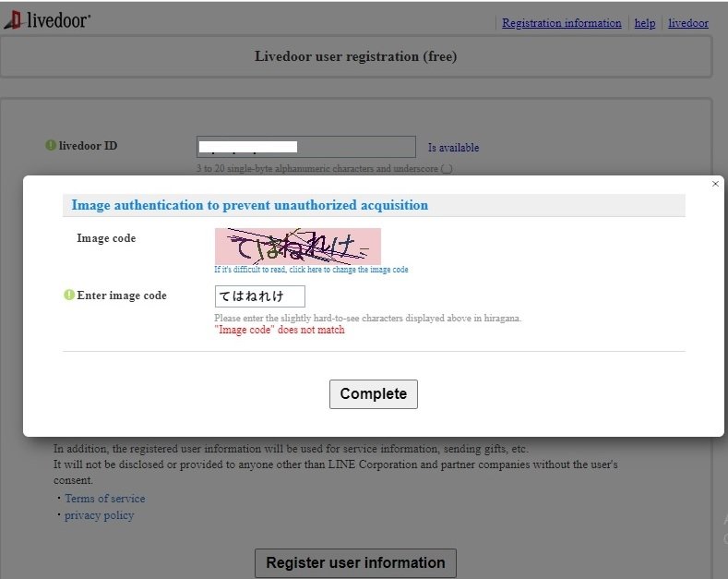The image size is (728, 579).
Task: Open the privacy policy link
Action: [100, 515]
